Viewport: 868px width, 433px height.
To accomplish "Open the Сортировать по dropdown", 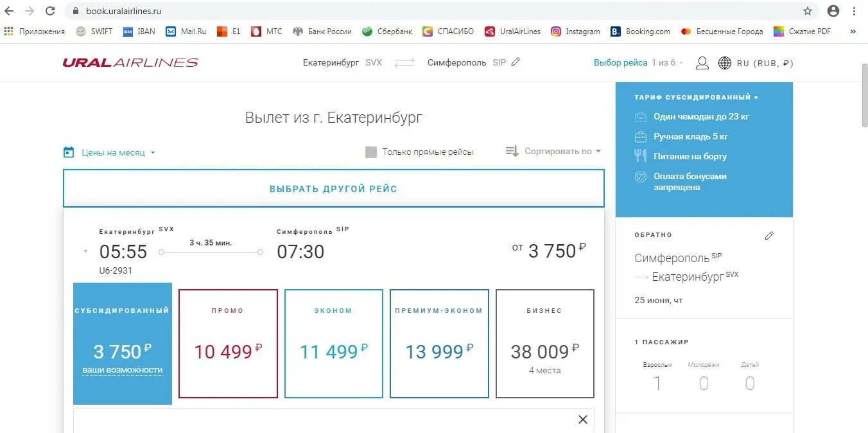I will point(553,152).
